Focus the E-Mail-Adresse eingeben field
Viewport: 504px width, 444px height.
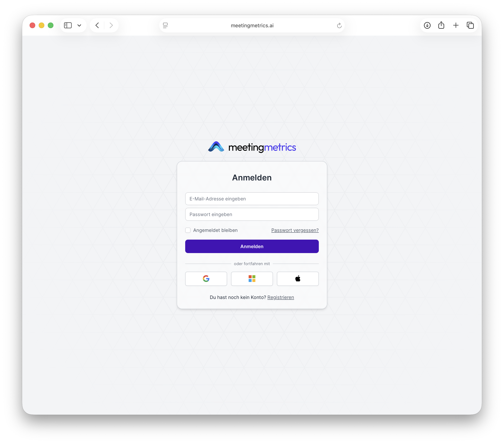252,199
